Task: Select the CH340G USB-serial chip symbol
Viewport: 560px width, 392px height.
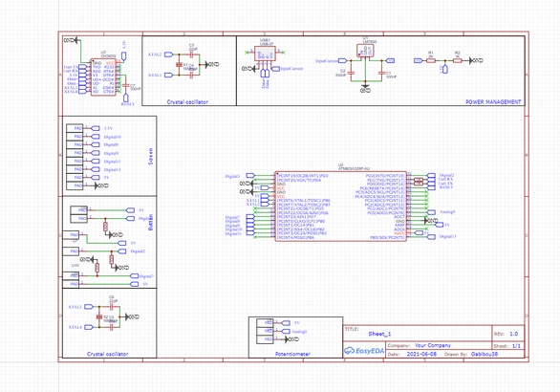Action: [x=103, y=77]
